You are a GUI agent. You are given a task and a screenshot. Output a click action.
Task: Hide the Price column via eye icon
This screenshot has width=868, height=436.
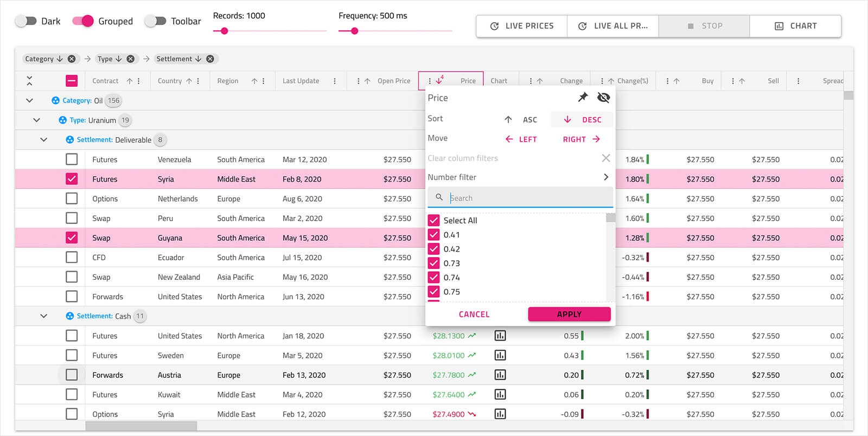pos(603,98)
